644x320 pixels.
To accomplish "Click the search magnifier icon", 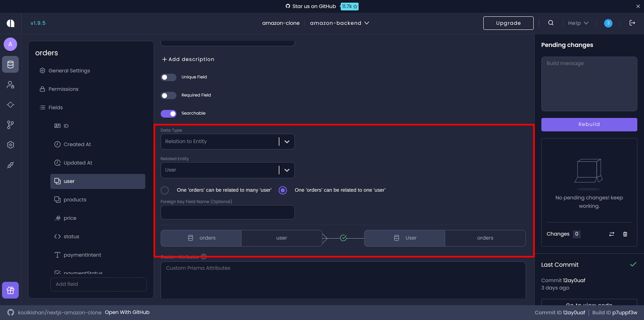I will (x=551, y=23).
